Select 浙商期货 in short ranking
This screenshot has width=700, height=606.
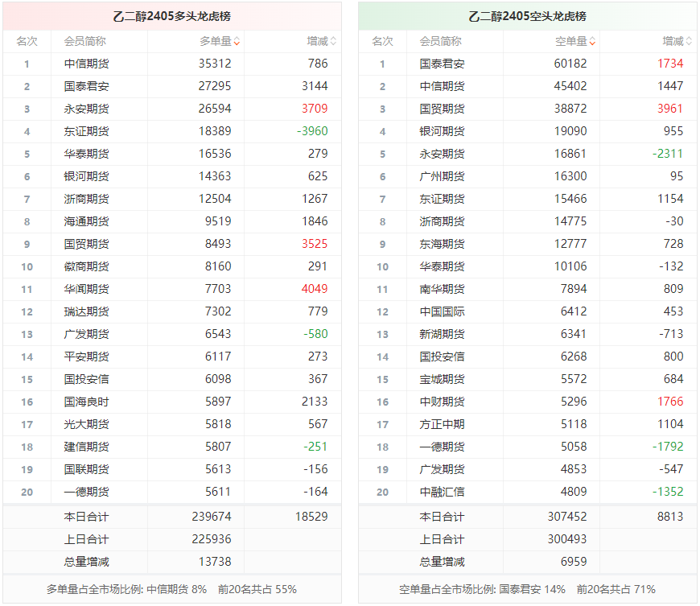click(x=442, y=221)
